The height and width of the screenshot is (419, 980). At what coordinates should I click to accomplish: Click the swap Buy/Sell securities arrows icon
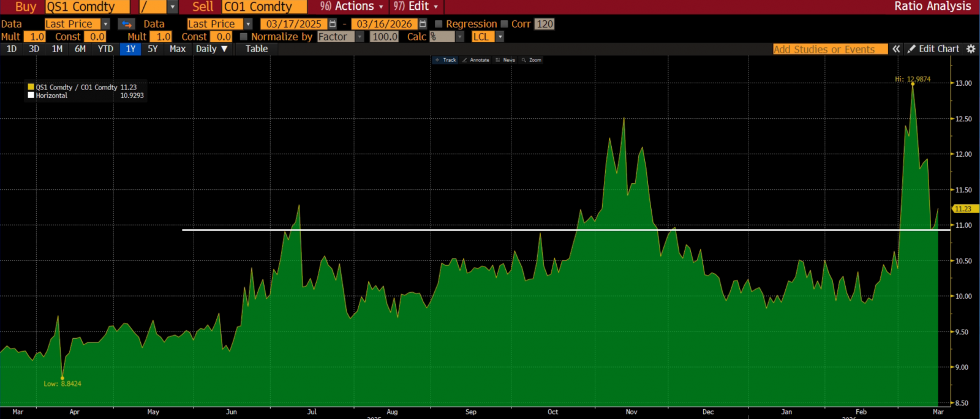(126, 24)
